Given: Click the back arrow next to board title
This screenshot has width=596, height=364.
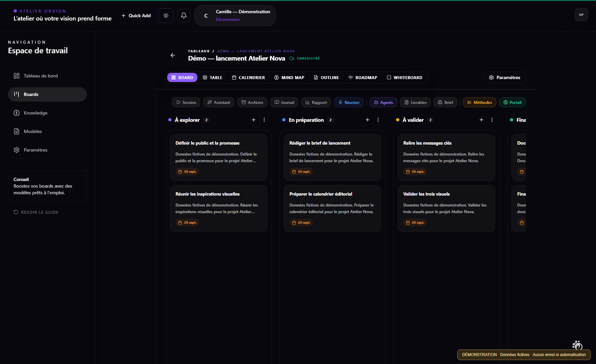Looking at the screenshot, I should pyautogui.click(x=173, y=55).
